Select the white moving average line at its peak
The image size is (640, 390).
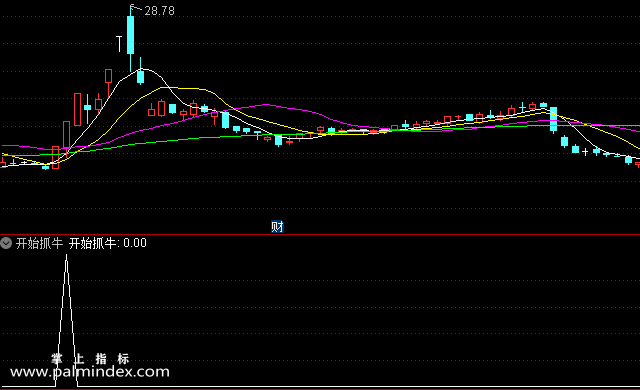click(144, 69)
